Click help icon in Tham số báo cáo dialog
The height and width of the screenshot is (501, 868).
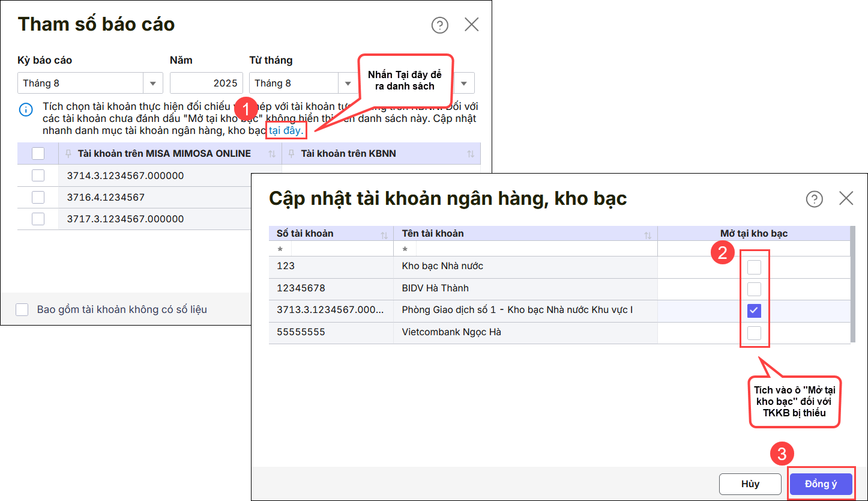coord(440,25)
